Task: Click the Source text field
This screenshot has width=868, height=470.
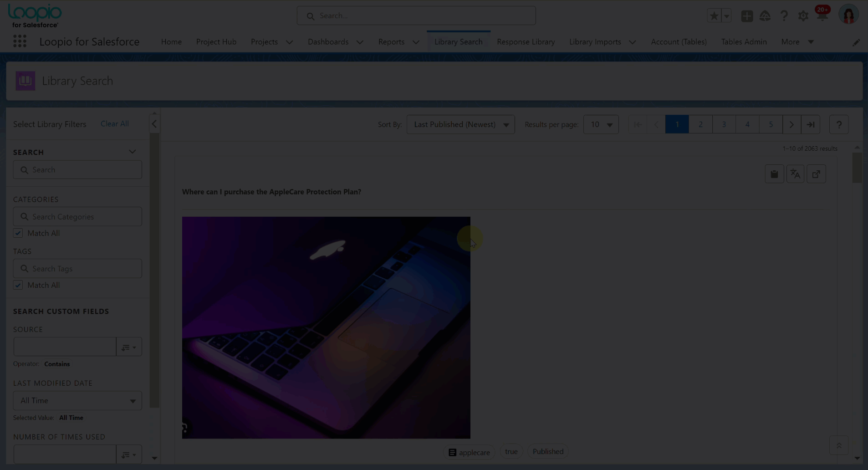Action: (65, 347)
